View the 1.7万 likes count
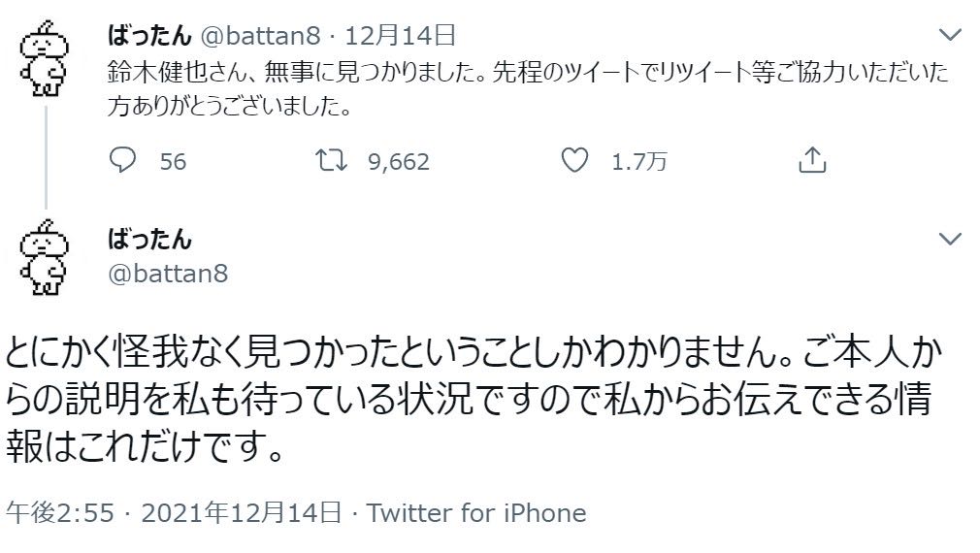 click(x=638, y=162)
